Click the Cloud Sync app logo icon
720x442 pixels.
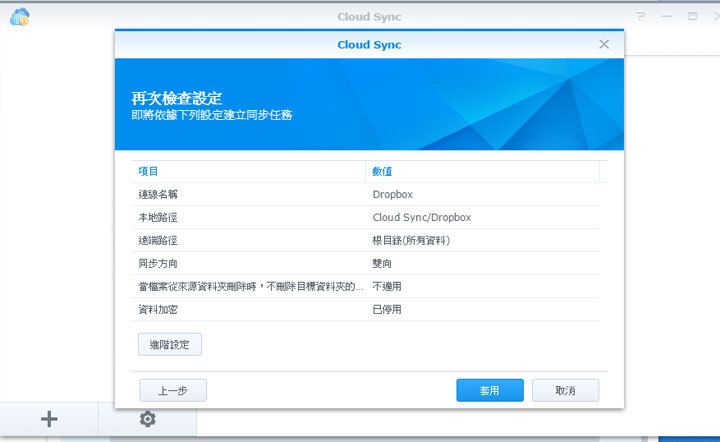tap(19, 17)
